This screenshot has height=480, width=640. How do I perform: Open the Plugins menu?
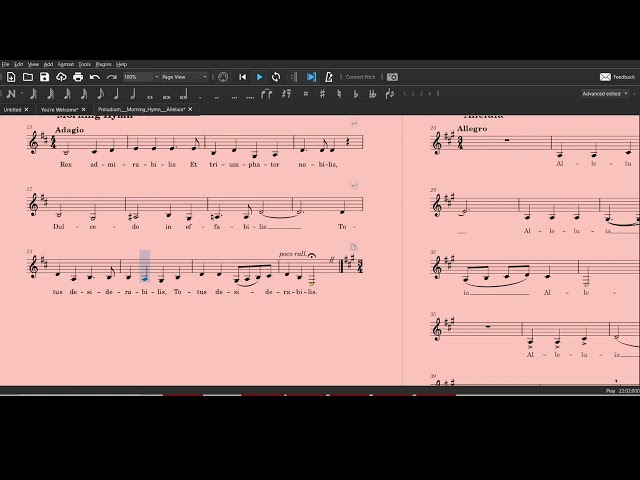pos(103,64)
